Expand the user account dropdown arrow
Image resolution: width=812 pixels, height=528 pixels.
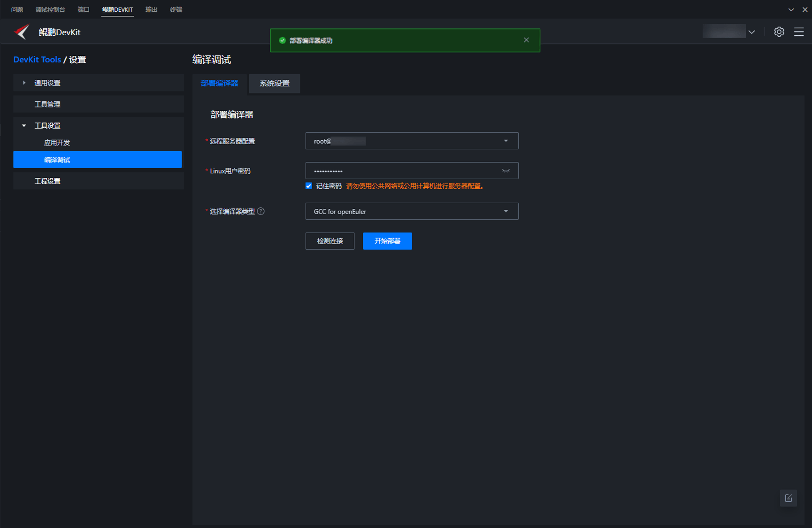(751, 32)
